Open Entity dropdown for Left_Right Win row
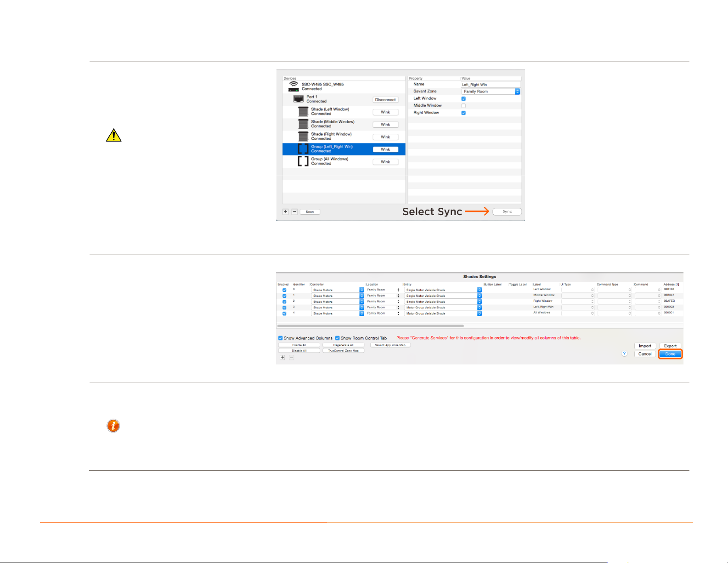 443,307
